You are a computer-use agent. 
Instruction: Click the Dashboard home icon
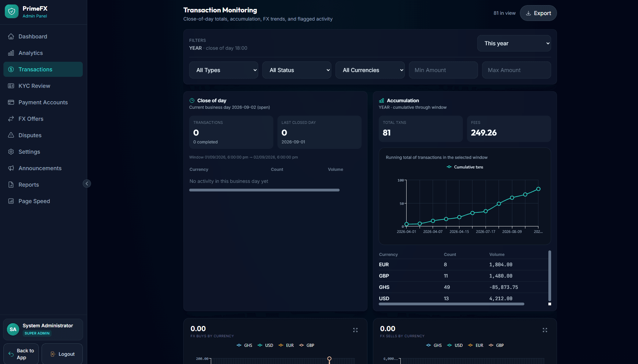coord(11,36)
